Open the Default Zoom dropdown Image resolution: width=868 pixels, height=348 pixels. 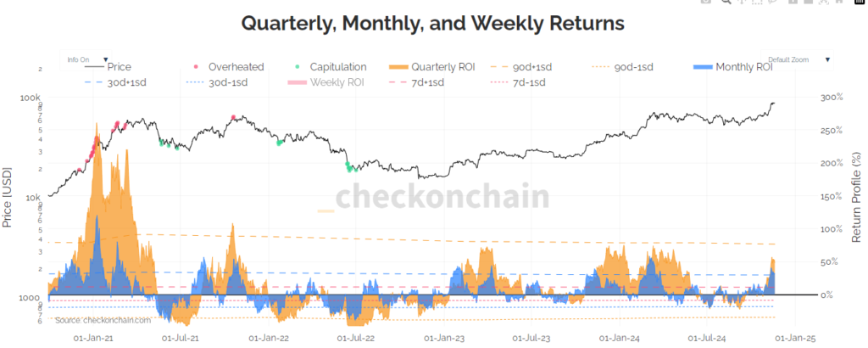coord(797,60)
